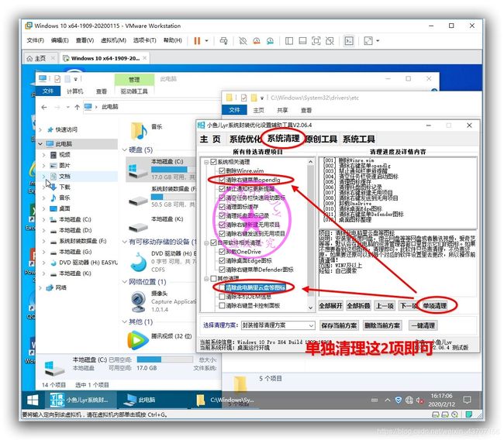504x440 pixels.
Task: Toggle 清除右键菜单Defender图标 checkbox
Action: pos(222,270)
